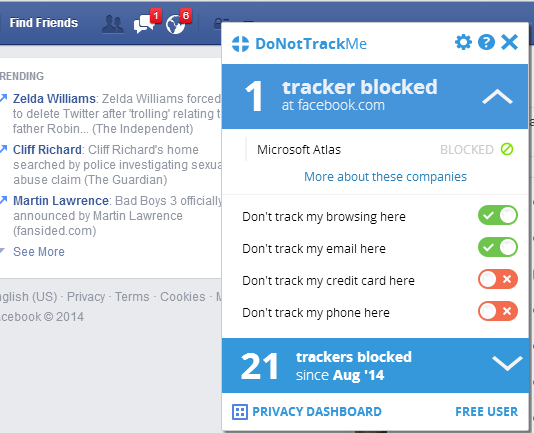Toggle Don't track my email here

(x=498, y=247)
